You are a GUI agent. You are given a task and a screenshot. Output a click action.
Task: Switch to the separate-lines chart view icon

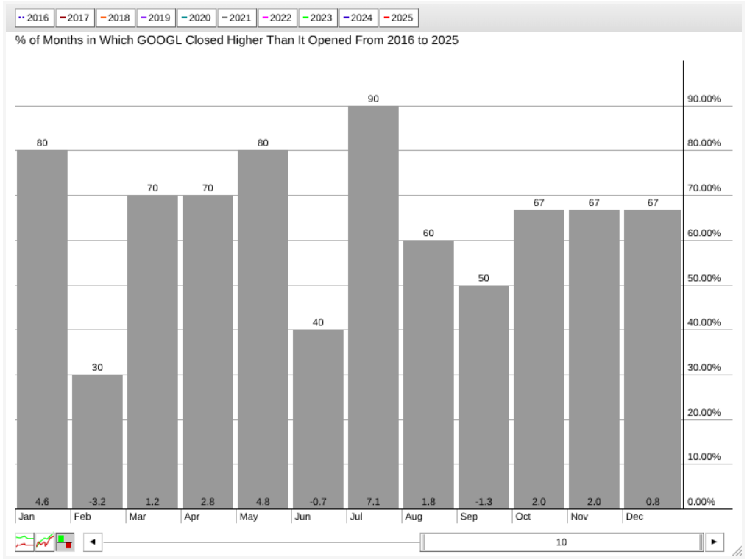(x=25, y=543)
